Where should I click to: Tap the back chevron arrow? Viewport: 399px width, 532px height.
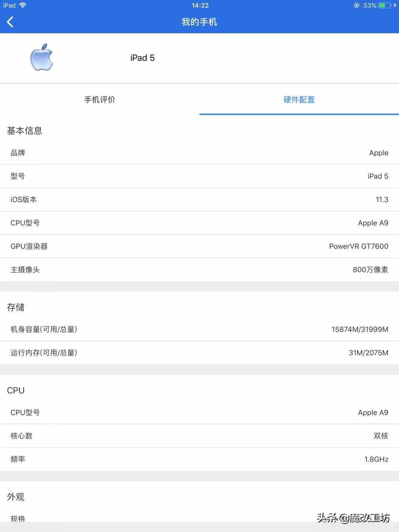tap(10, 21)
